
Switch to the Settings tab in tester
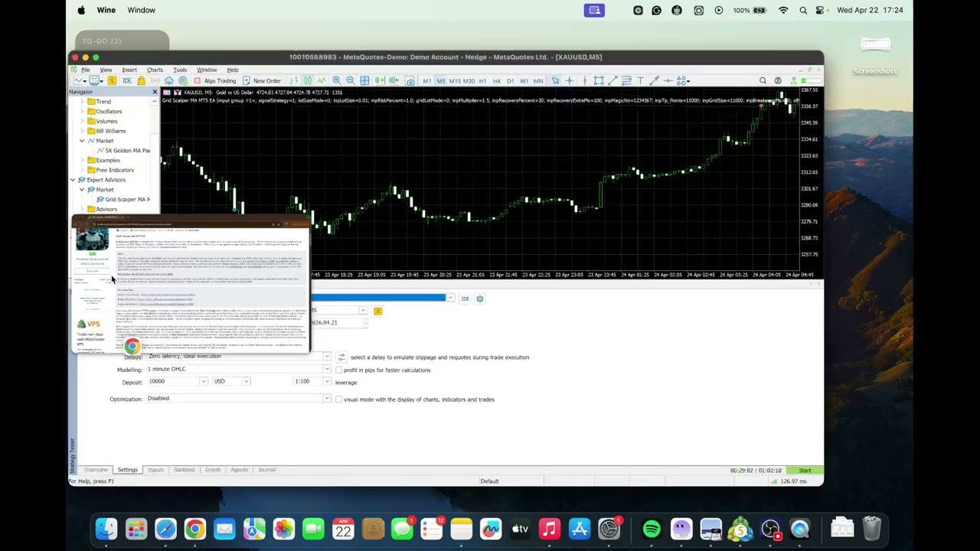[x=127, y=470]
